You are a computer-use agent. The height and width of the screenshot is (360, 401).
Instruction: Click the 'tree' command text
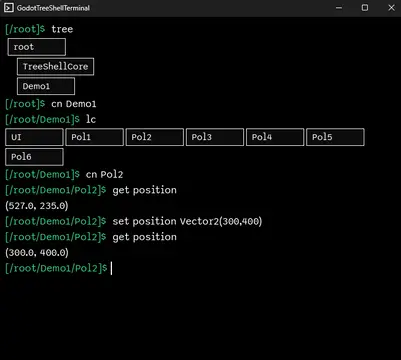(62, 29)
